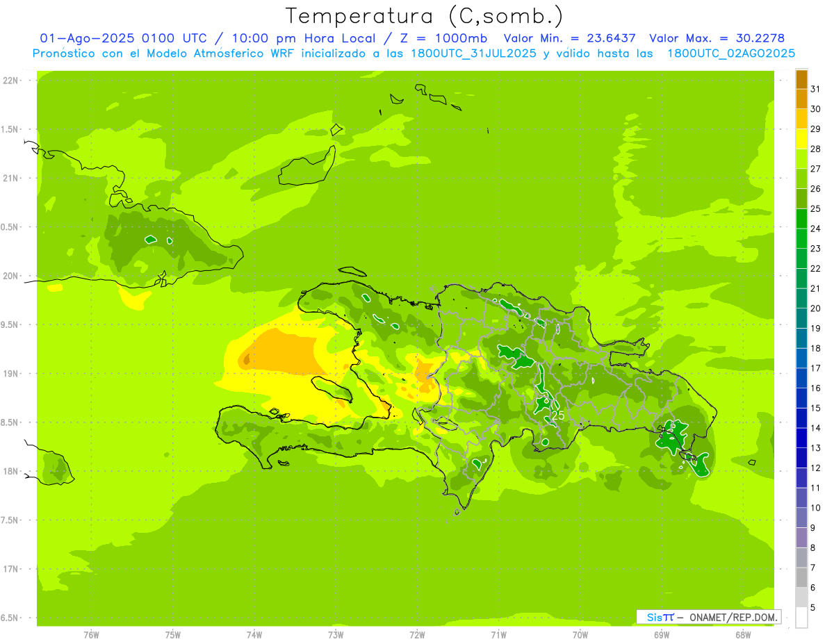Pick the lime legend swatch between 27 and 28
Viewport: 834px width, 644px height.
tap(801, 158)
